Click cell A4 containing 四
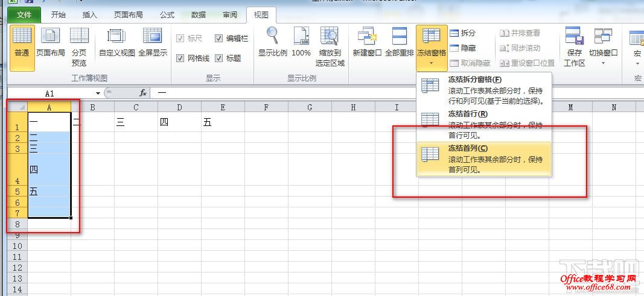The image size is (644, 296). click(x=49, y=169)
